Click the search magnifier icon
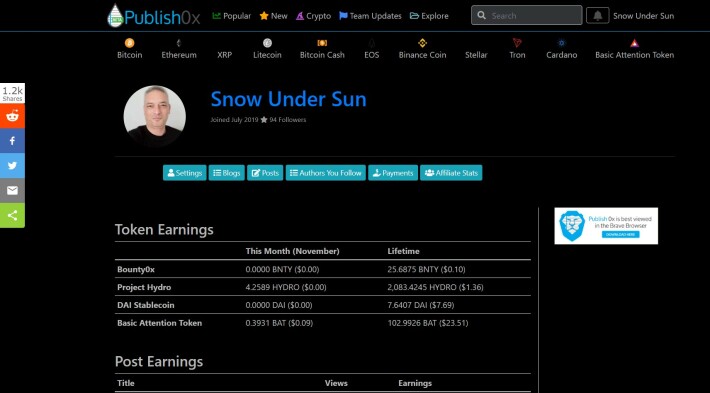Screen dimensions: 710x393 [x=482, y=15]
